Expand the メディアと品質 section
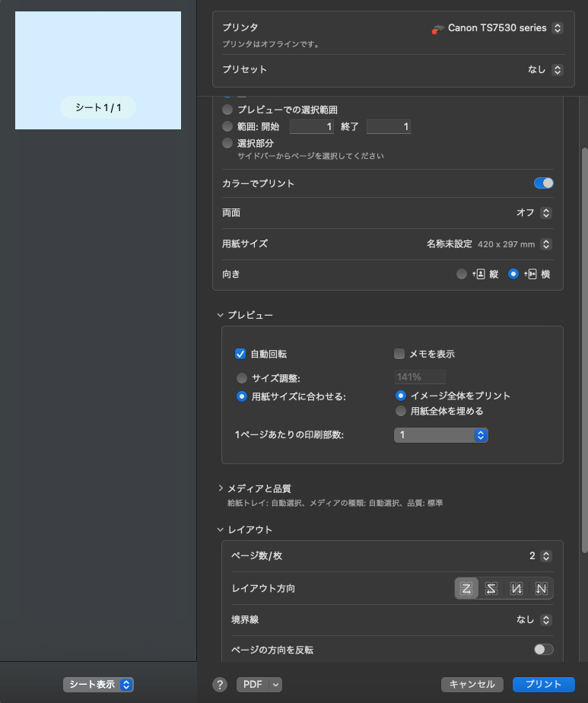Screen dimensions: 588x703 pyautogui.click(x=220, y=488)
